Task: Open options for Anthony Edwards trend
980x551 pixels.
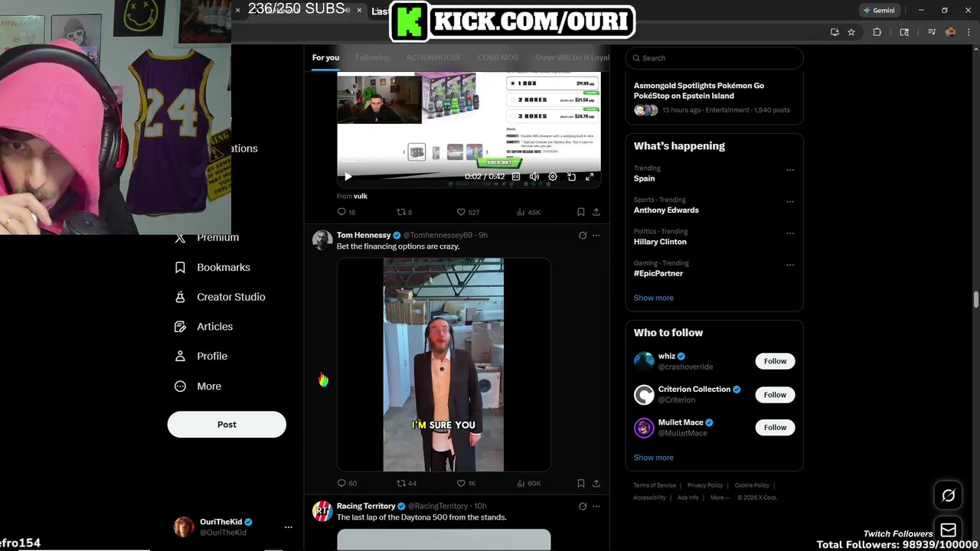Action: 790,202
